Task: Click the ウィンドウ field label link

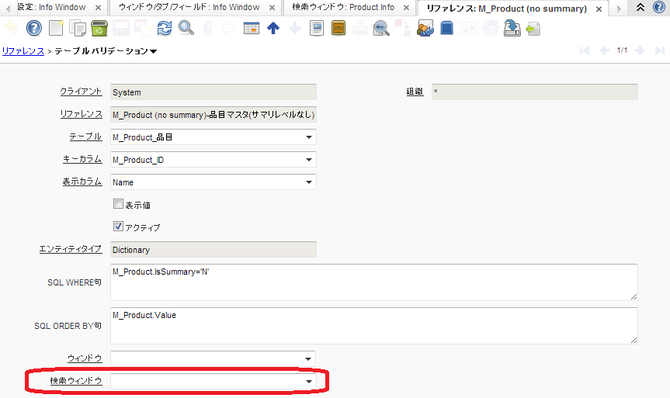Action: (x=85, y=358)
